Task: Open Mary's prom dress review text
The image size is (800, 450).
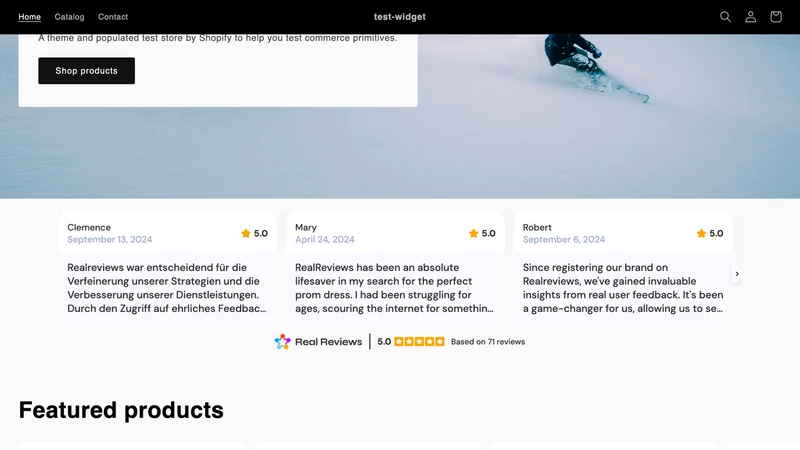Action: [394, 288]
